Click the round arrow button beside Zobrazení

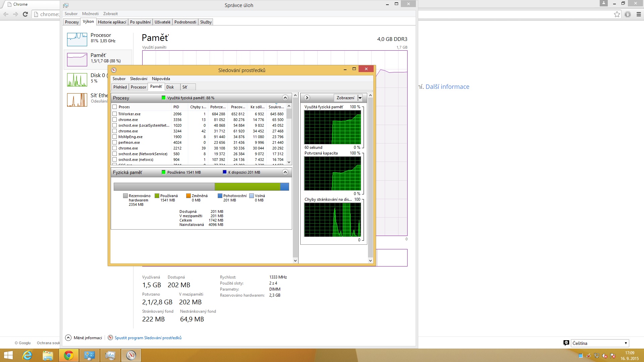(x=307, y=98)
